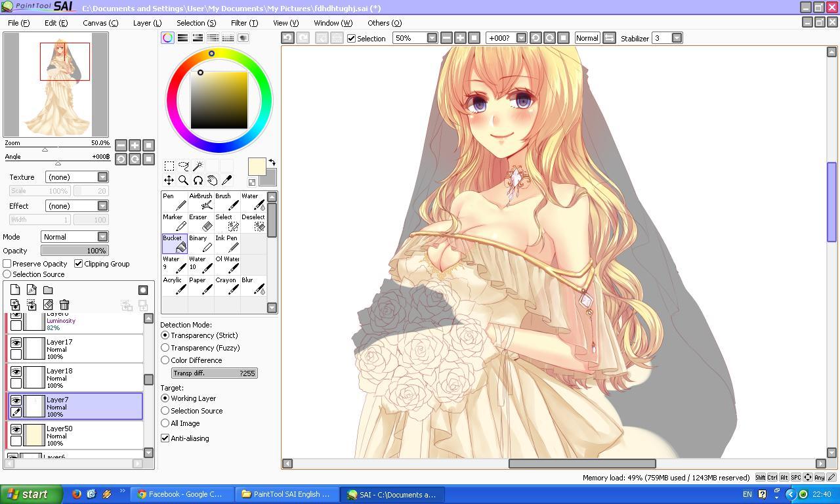Activate the lasso selection tool
Image resolution: width=840 pixels, height=504 pixels.
tap(183, 166)
